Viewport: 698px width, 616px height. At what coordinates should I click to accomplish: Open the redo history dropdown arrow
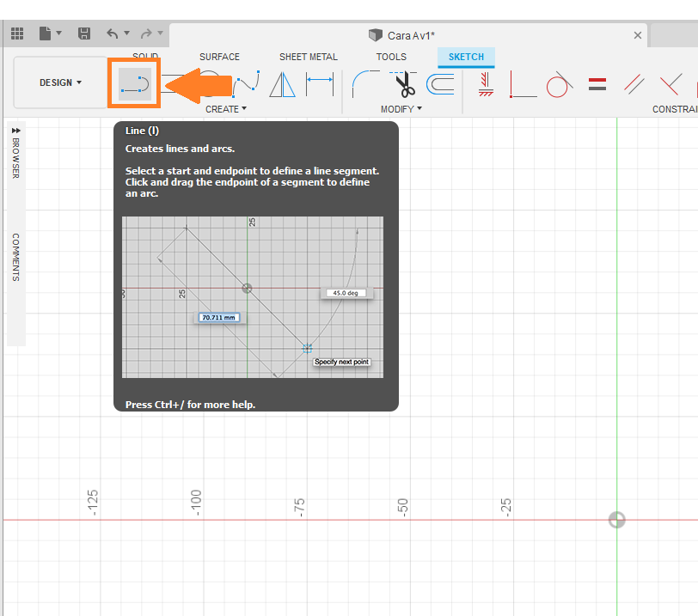click(x=160, y=33)
